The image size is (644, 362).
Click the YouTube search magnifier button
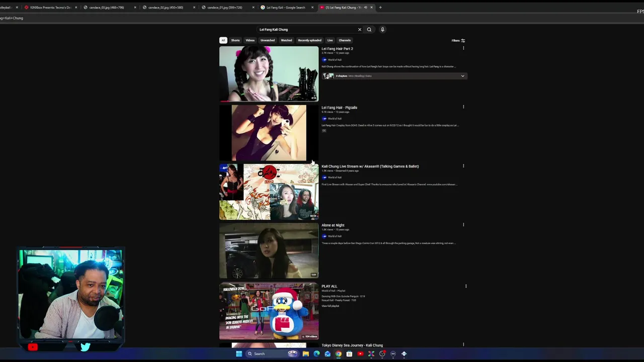pyautogui.click(x=369, y=29)
